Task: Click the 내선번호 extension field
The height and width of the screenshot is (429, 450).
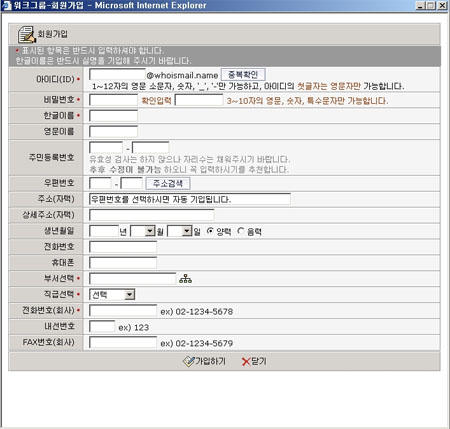Action: pos(102,326)
